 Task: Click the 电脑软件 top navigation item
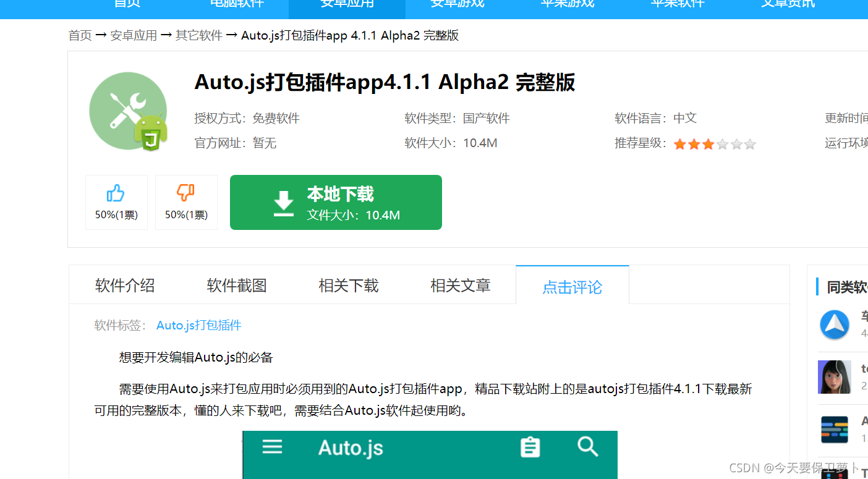tap(237, 5)
